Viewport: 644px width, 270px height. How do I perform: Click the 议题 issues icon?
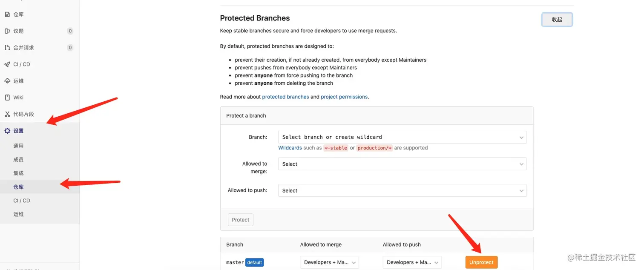coord(7,31)
